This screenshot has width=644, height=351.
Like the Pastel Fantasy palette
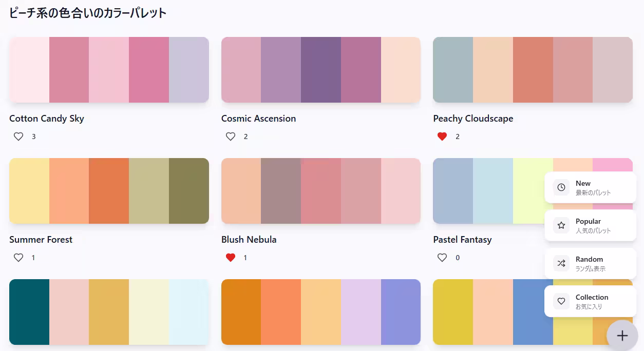pyautogui.click(x=442, y=258)
